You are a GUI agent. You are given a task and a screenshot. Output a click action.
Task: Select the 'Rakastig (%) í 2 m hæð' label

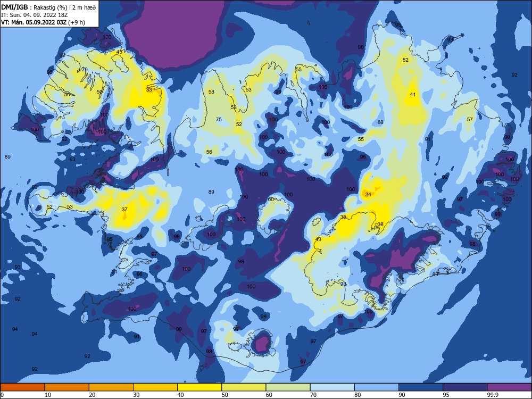point(65,7)
